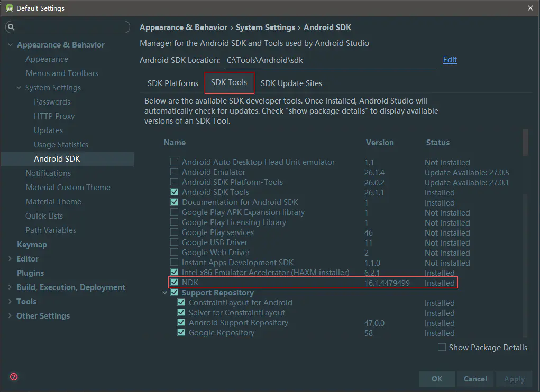This screenshot has height=392, width=540.
Task: Focus the settings search field
Action: click(x=68, y=27)
